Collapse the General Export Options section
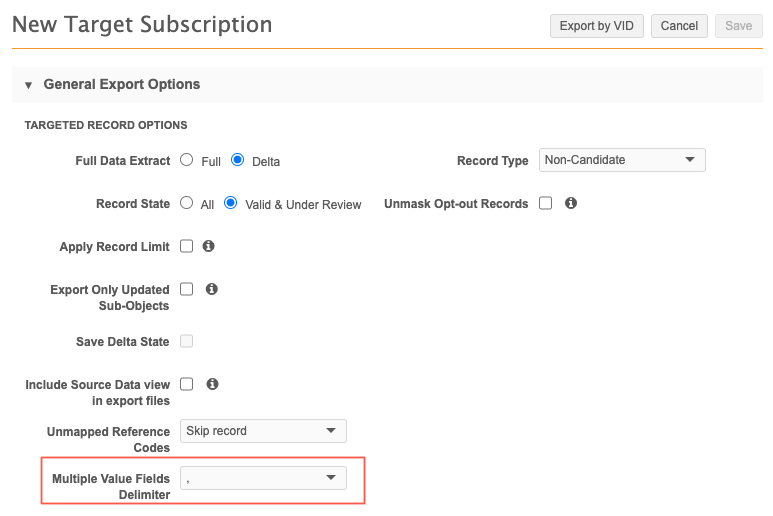Image resolution: width=773 pixels, height=516 pixels. [x=28, y=85]
